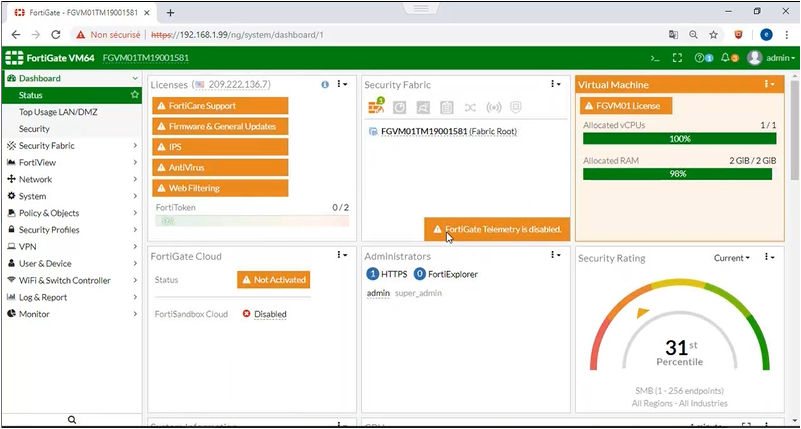This screenshot has width=801, height=429.
Task: Open the Security dashboard item
Action: point(34,129)
